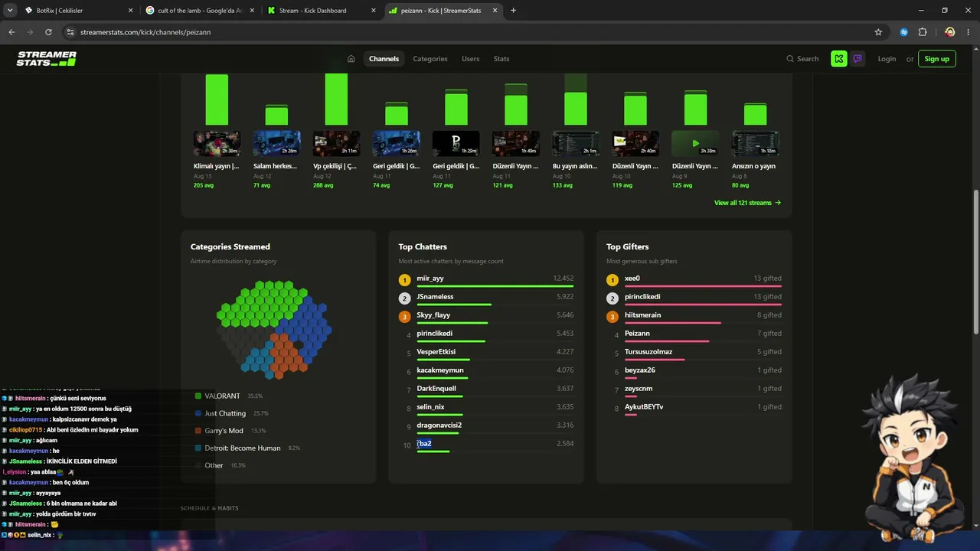Open the Channels nav item
Image resolution: width=980 pixels, height=551 pixels.
coord(384,59)
